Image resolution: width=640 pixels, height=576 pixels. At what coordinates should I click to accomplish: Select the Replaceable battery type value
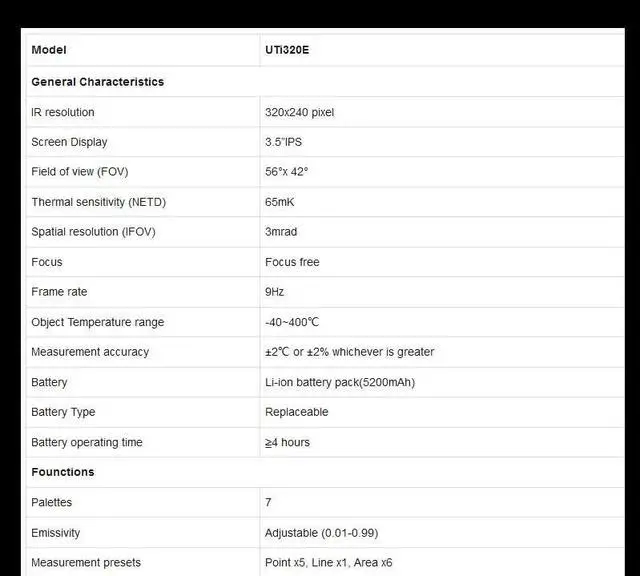tap(297, 412)
